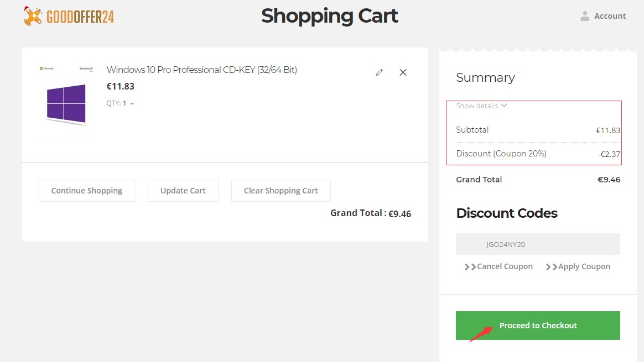Click Cancel Coupon link
The height and width of the screenshot is (362, 644).
[498, 266]
